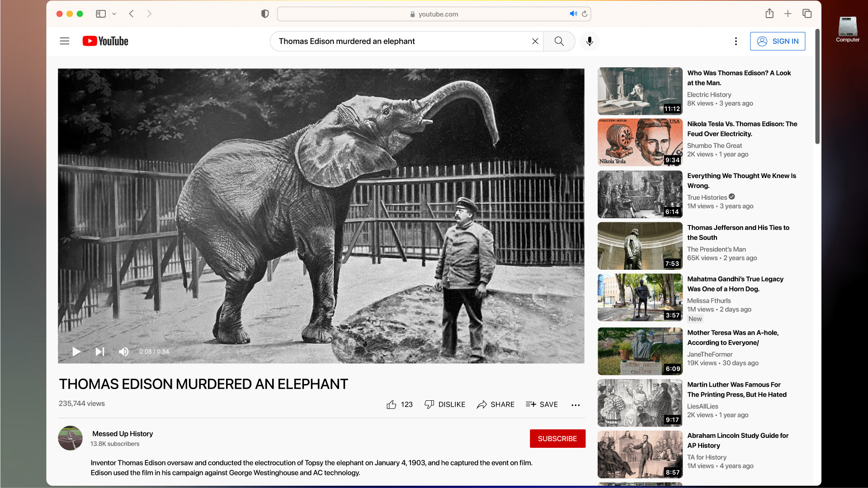Open Mahatma Gandhi's True Legacy thumbnail
This screenshot has width=868, height=488.
[640, 297]
